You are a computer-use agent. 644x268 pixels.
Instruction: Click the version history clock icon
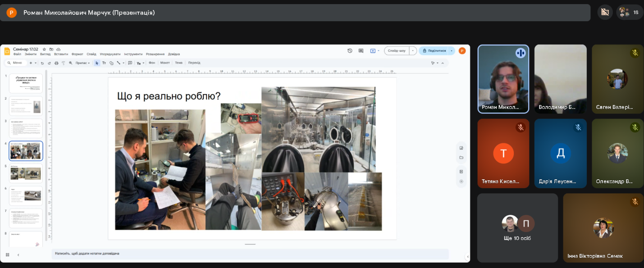point(350,51)
